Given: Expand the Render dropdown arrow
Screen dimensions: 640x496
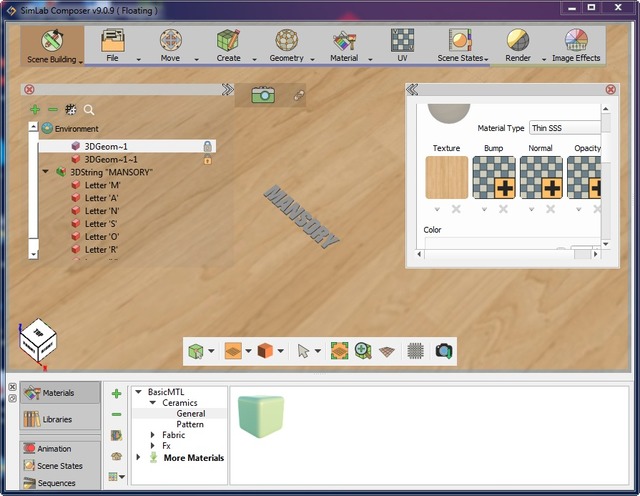Looking at the screenshot, I should tap(544, 60).
